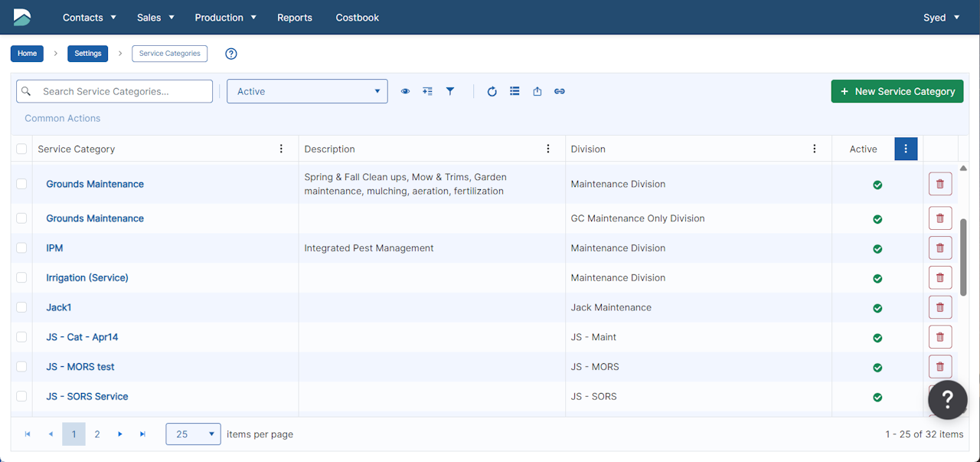Click in the Search Service Categories field
The image size is (980, 462).
point(122,91)
